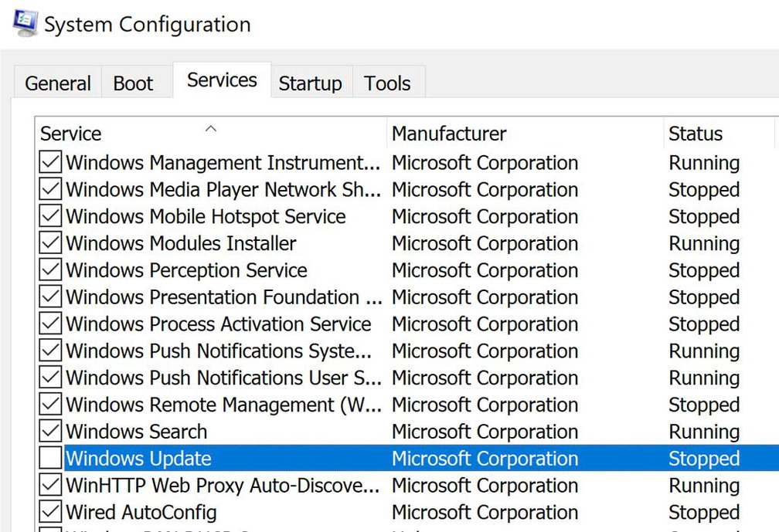This screenshot has width=779, height=532.
Task: Click Running status of Windows Modules Installer
Action: tap(704, 243)
